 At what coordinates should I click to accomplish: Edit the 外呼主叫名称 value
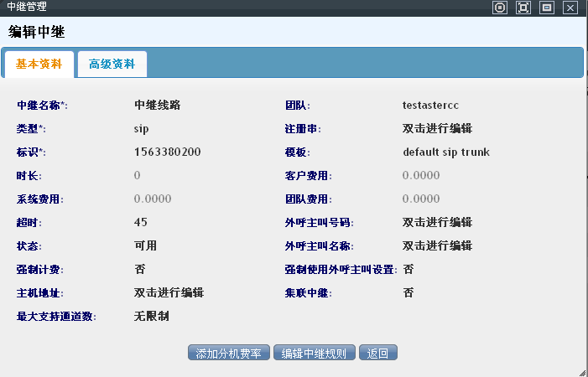437,246
